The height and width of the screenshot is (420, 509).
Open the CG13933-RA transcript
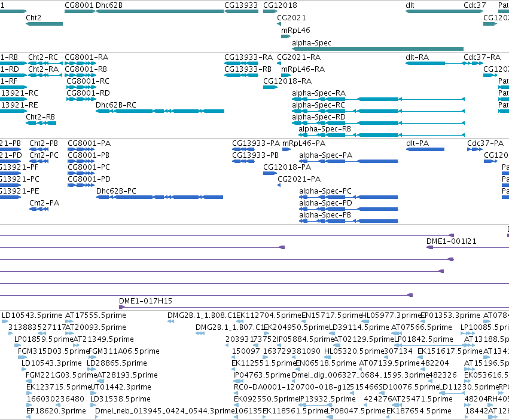241,63
